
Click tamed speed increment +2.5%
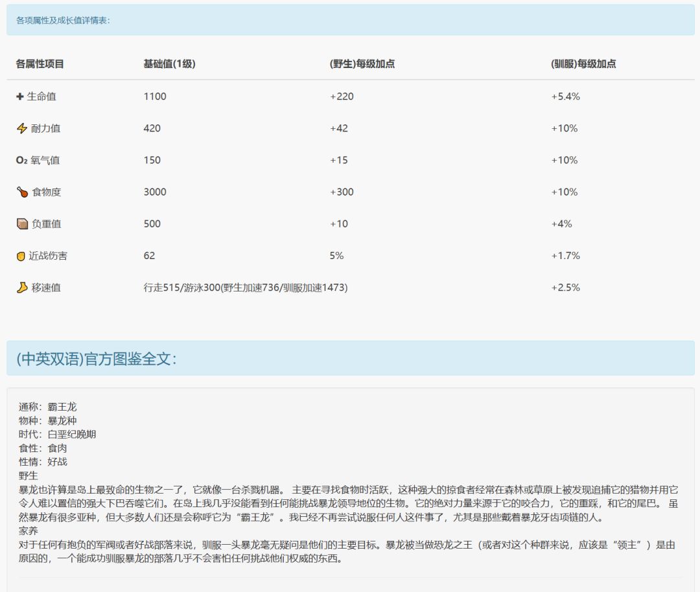click(x=566, y=288)
